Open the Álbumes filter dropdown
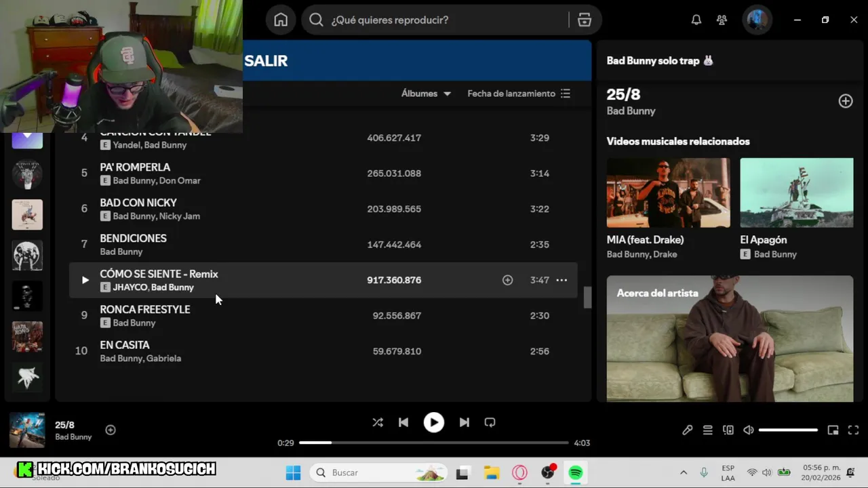 pos(426,94)
